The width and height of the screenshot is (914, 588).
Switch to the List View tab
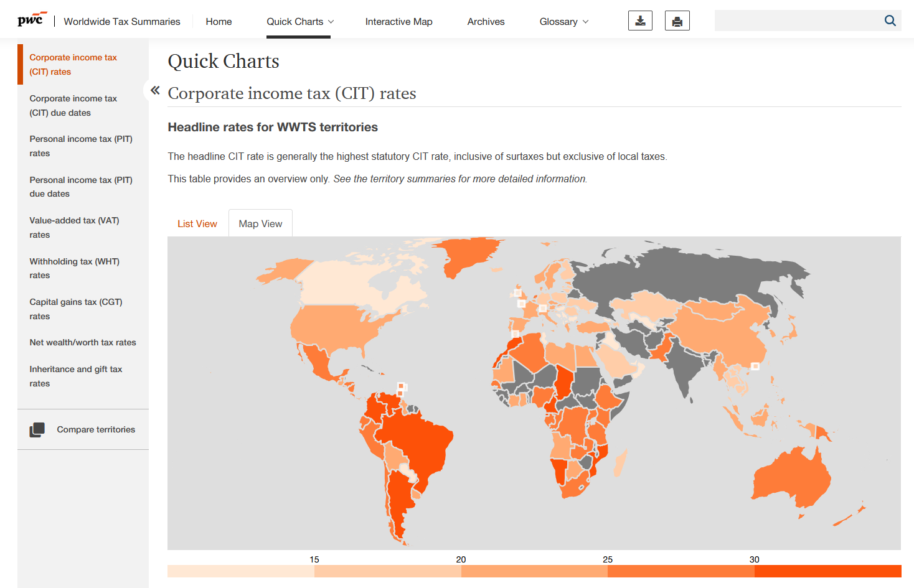click(x=197, y=224)
